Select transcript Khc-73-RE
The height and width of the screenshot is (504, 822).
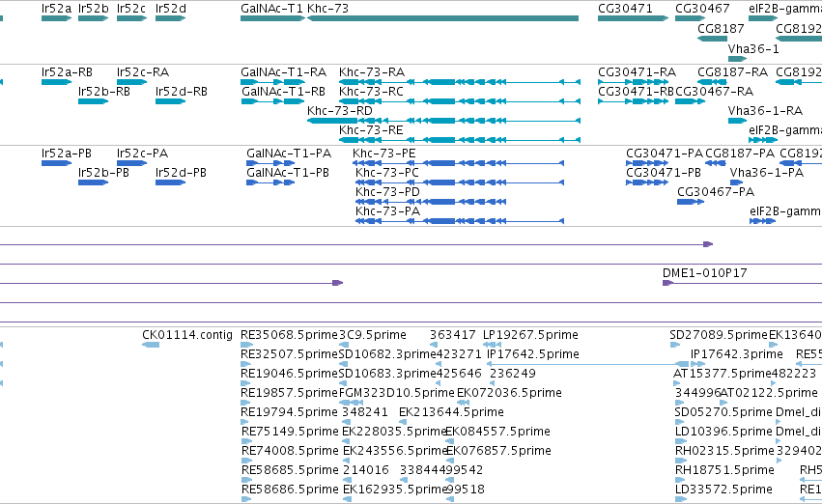[x=371, y=130]
